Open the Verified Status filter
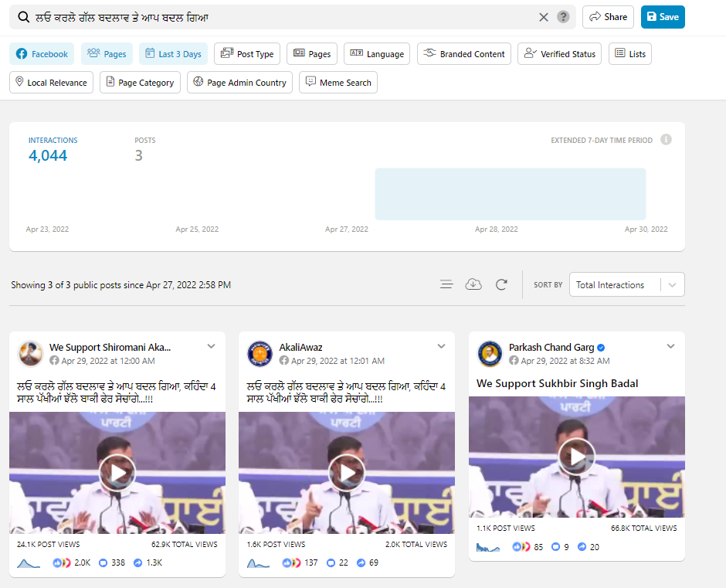 (x=559, y=54)
